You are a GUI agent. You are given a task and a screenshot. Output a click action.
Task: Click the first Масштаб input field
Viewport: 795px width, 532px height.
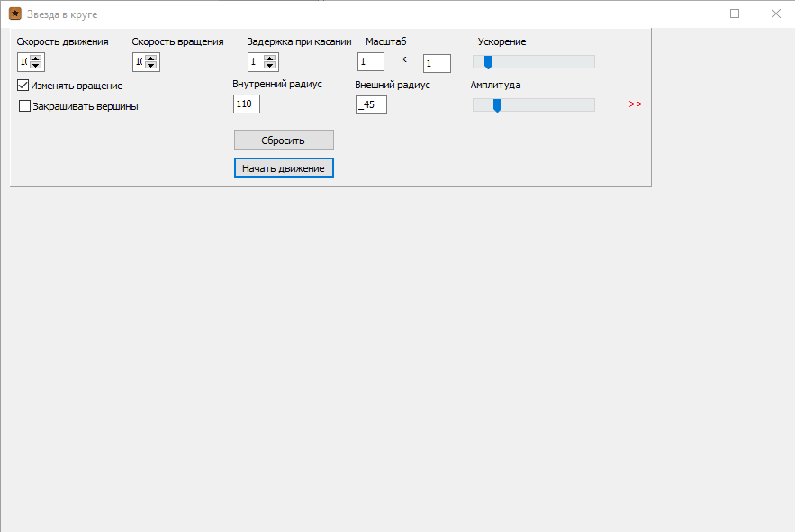[371, 62]
